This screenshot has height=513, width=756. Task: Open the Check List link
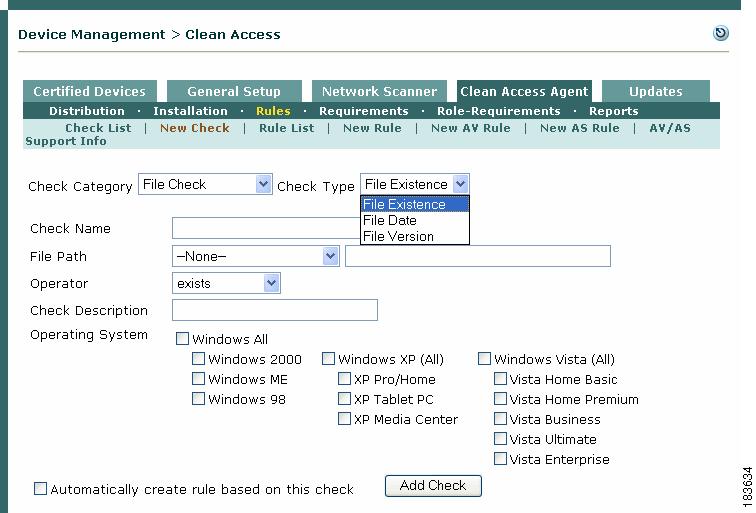click(98, 128)
